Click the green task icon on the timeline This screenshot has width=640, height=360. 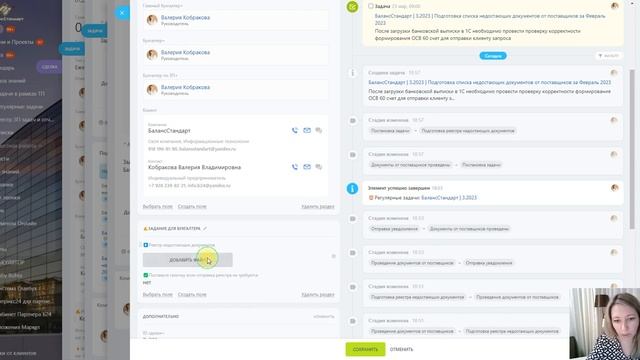[352, 7]
